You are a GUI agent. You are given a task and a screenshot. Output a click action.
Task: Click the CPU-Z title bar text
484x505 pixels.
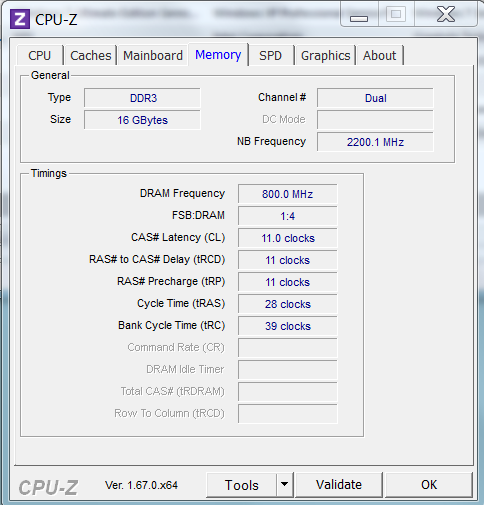click(x=56, y=20)
